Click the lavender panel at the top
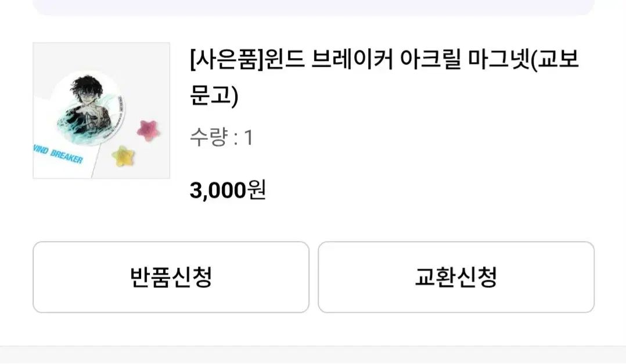The width and height of the screenshot is (626, 364). point(314,7)
